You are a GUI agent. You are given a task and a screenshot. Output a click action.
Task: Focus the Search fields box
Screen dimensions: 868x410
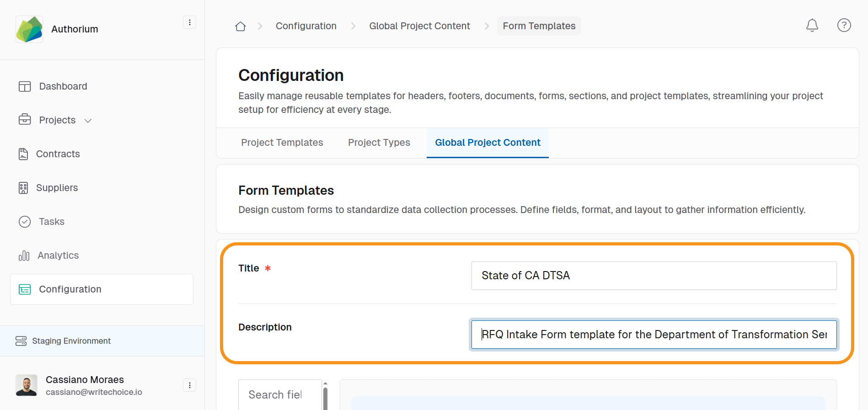coord(279,394)
